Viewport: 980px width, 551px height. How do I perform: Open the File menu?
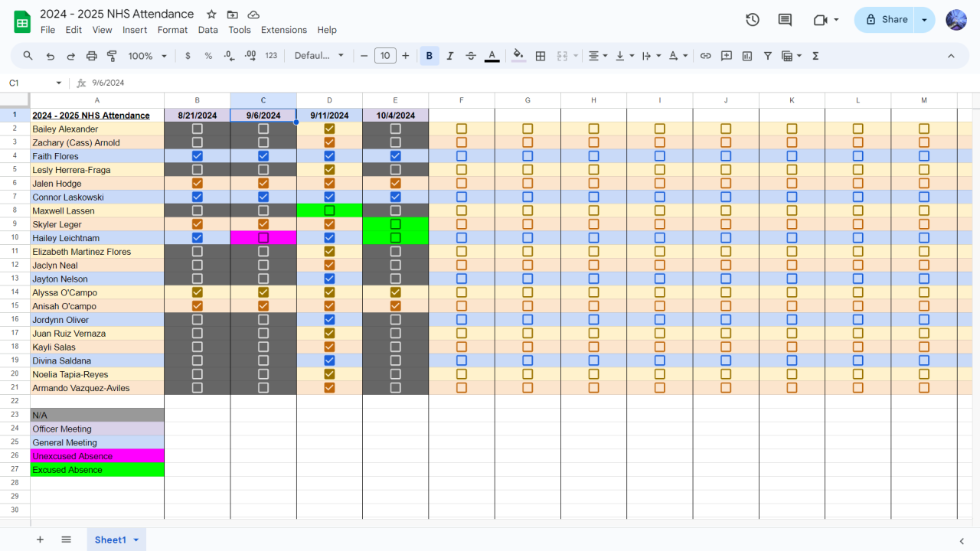47,30
